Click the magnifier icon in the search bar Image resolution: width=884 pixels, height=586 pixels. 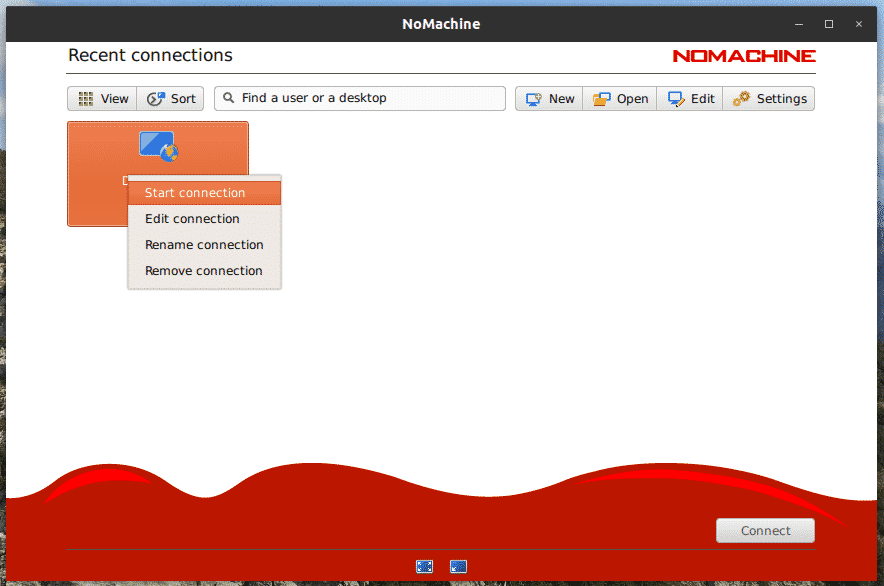[x=229, y=98]
